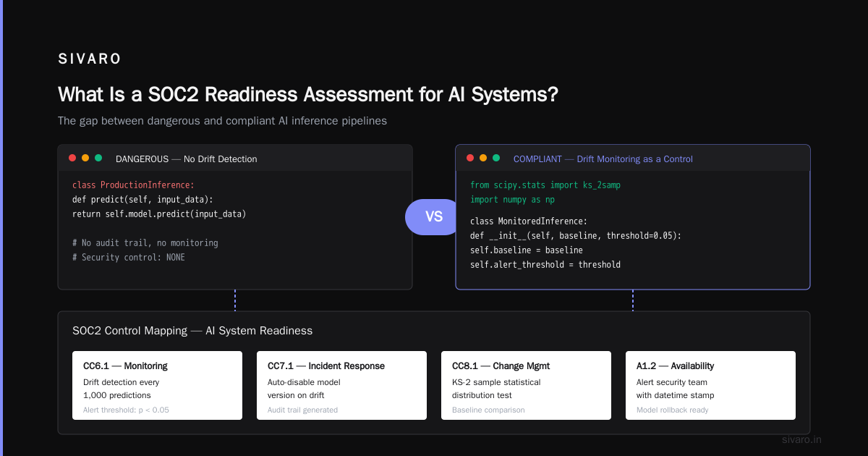Click the yellow dot in COMPLIANT window
The height and width of the screenshot is (456, 868).
tap(483, 158)
